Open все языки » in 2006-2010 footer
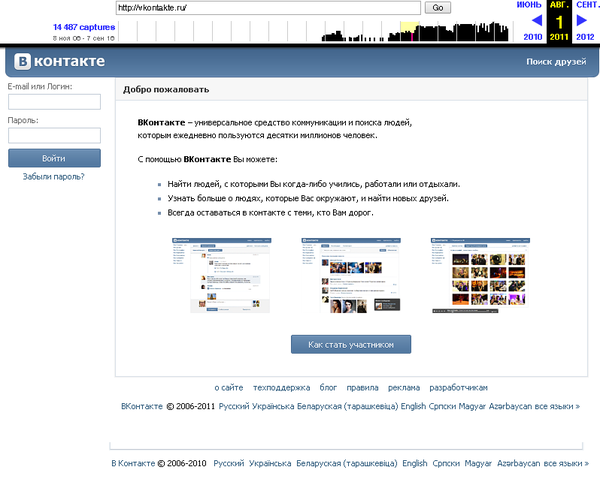Image resolution: width=600 pixels, height=479 pixels. click(566, 463)
